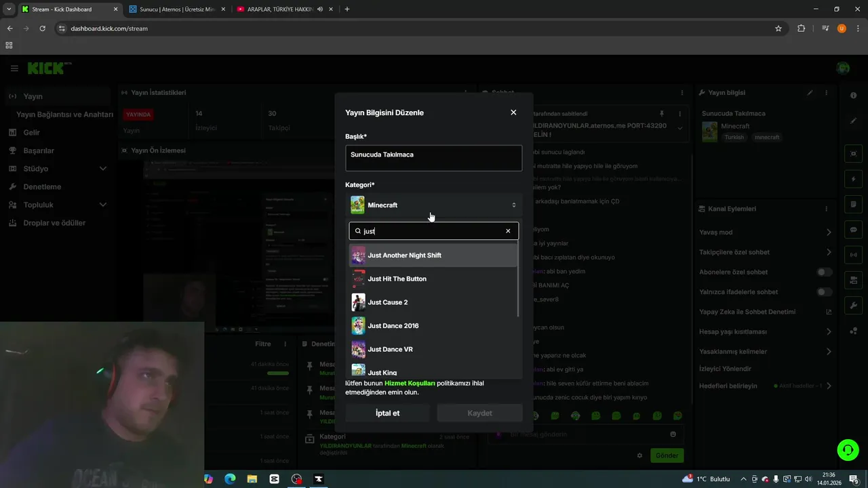The image size is (868, 488).
Task: Show hidden system tray icons
Action: tap(743, 479)
